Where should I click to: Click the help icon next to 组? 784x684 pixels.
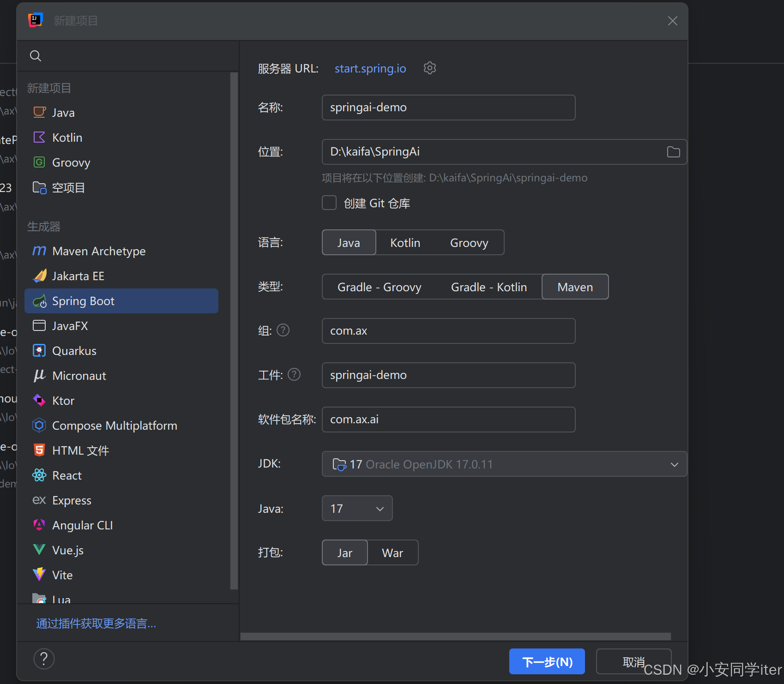tap(283, 330)
